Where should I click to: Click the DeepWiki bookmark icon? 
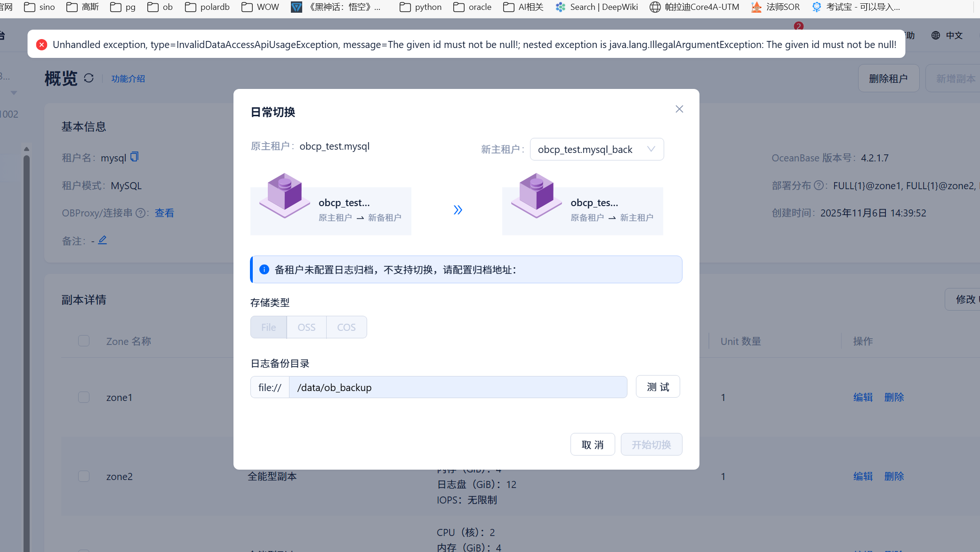pyautogui.click(x=560, y=7)
